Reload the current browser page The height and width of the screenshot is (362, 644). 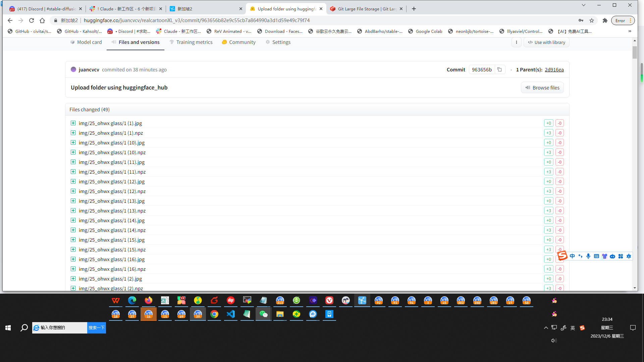tap(32, 20)
